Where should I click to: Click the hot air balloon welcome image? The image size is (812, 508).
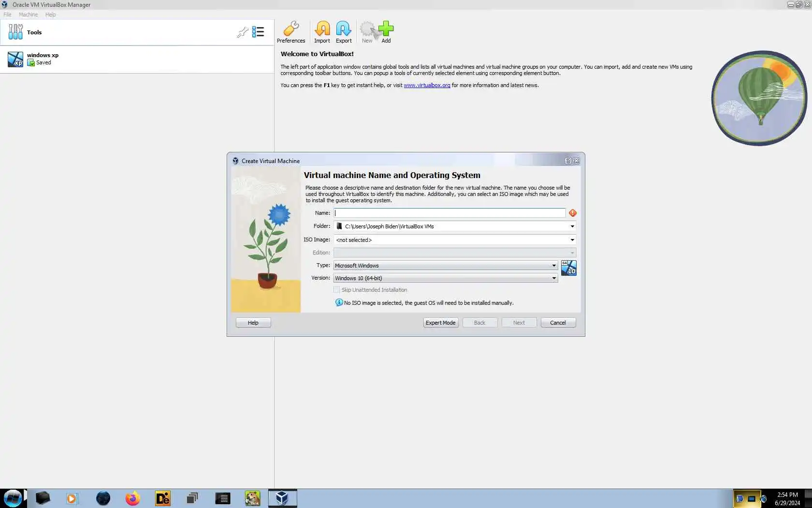coord(759,98)
